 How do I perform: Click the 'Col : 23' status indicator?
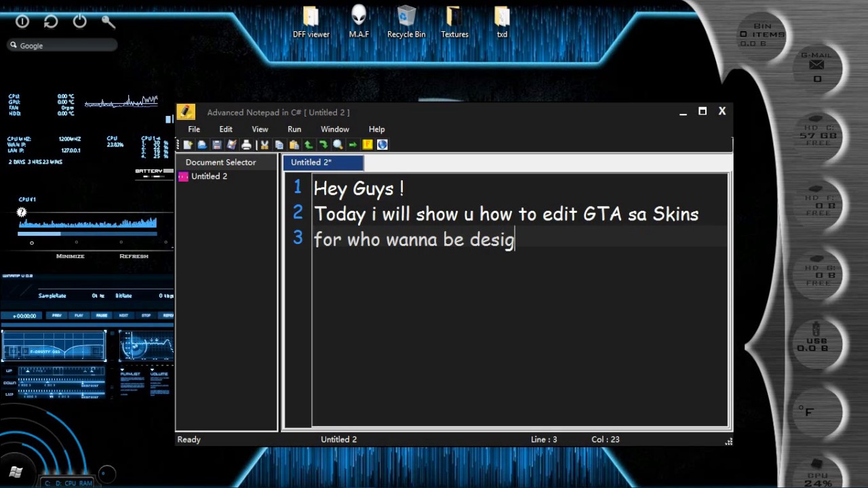click(x=606, y=439)
